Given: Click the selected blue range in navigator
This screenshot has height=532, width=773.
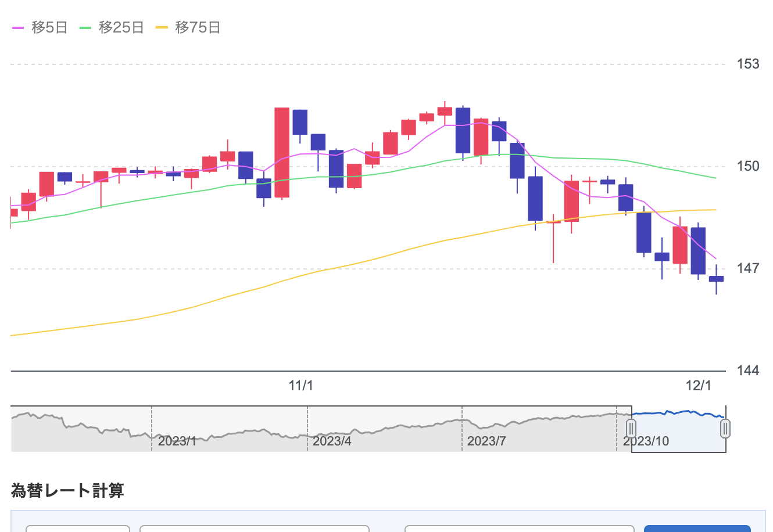Looking at the screenshot, I should point(678,429).
